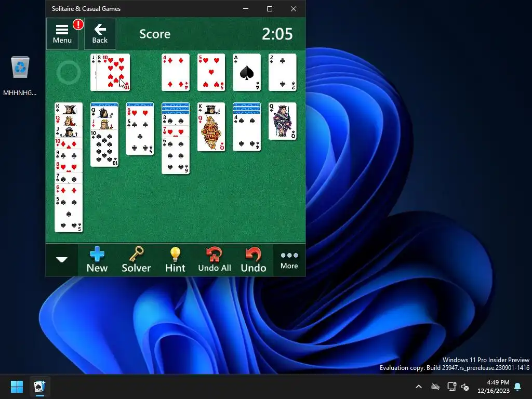Image resolution: width=532 pixels, height=399 pixels.
Task: Undo the last move
Action: coord(254,260)
